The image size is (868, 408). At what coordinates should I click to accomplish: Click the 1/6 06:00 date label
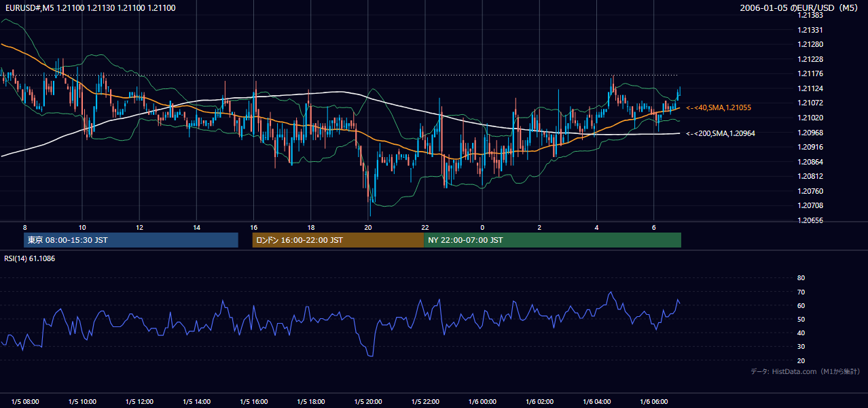(x=653, y=401)
